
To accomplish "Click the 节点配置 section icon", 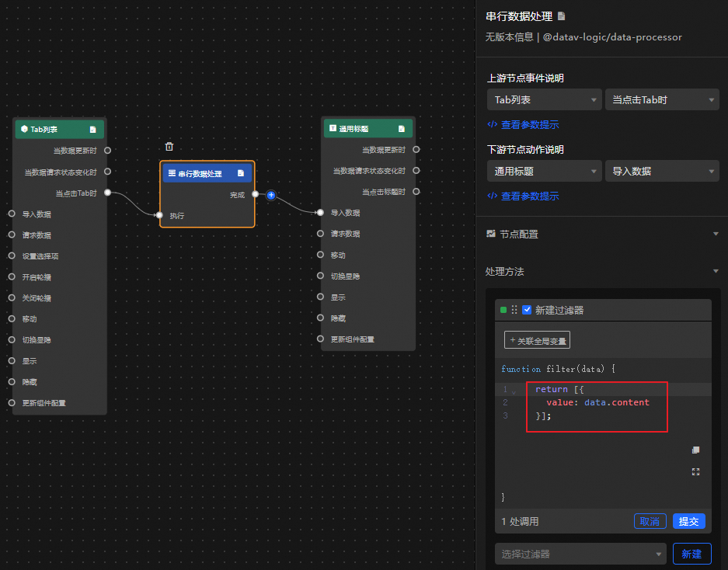I will [x=491, y=234].
